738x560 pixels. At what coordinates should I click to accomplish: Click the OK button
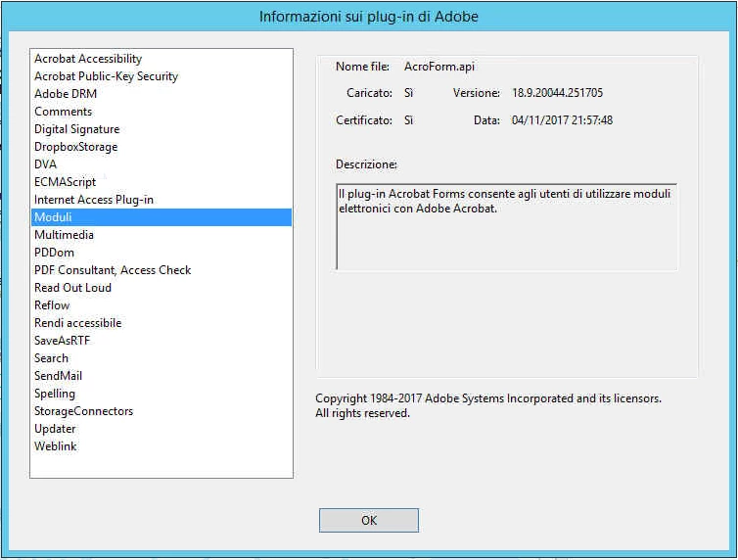(x=369, y=520)
